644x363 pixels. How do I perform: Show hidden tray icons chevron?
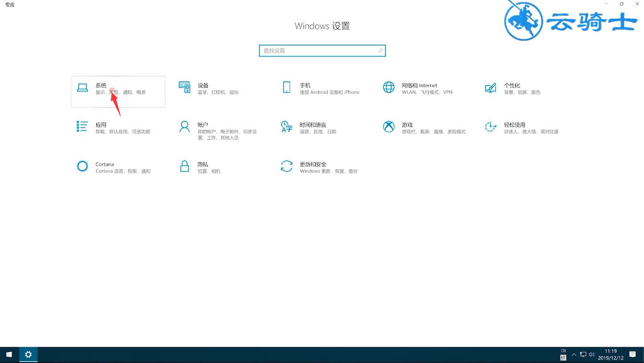(574, 355)
